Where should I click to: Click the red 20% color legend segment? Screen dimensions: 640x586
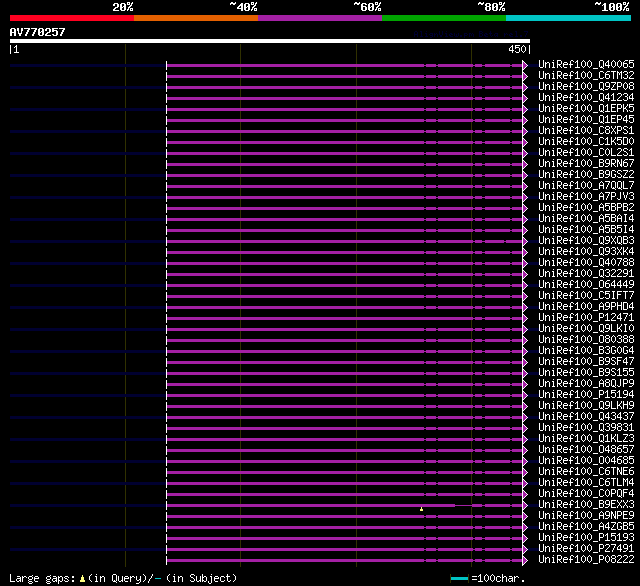point(72,18)
